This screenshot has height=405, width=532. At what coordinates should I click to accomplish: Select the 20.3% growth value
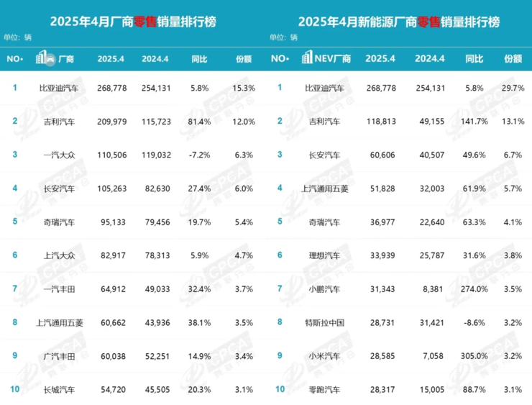[200, 390]
